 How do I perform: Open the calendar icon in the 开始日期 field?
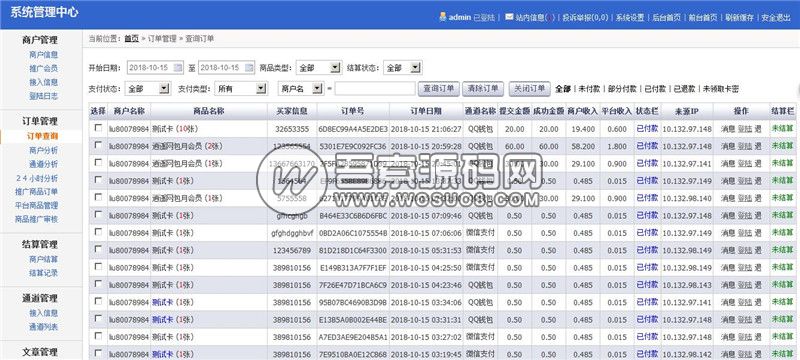click(178, 67)
